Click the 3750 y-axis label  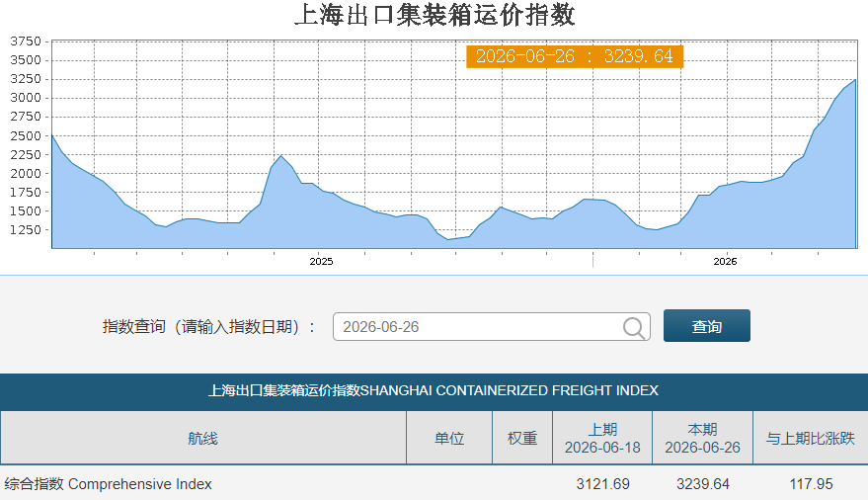pyautogui.click(x=26, y=42)
